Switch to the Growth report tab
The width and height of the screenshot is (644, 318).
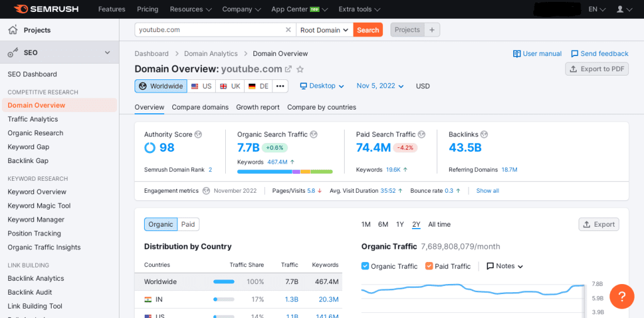tap(258, 107)
